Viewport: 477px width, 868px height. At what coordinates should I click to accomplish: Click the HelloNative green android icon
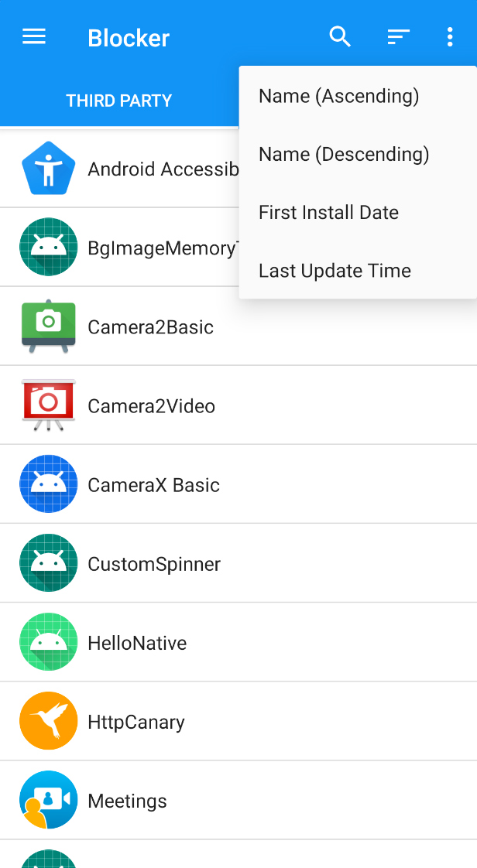pos(48,642)
